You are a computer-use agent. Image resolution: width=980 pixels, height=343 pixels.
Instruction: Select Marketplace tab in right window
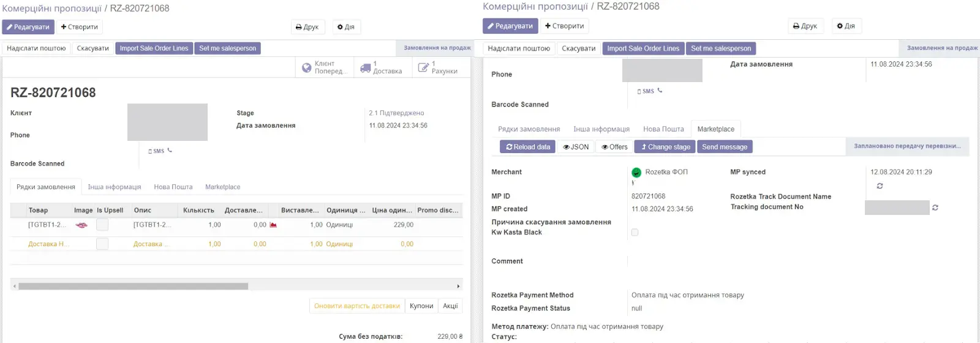(716, 129)
